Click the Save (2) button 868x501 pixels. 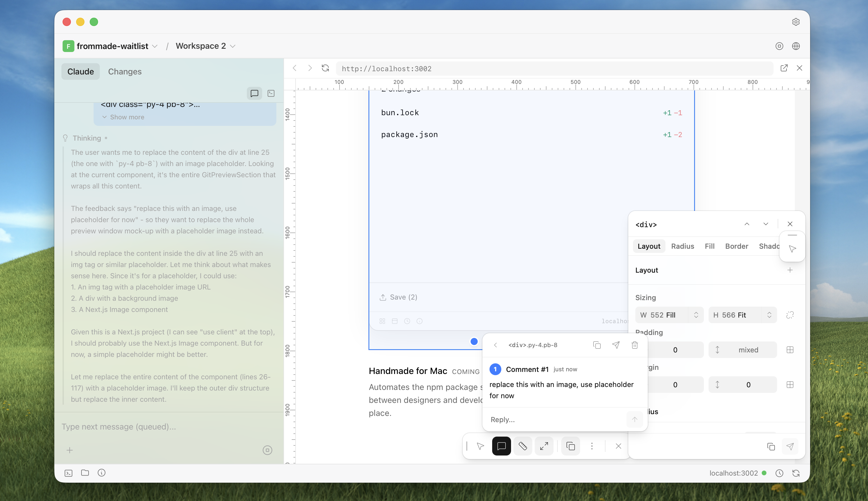pyautogui.click(x=398, y=297)
